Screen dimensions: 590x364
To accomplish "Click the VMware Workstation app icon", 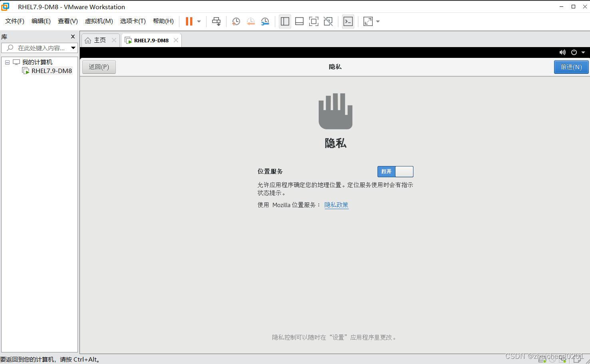I will pos(5,7).
